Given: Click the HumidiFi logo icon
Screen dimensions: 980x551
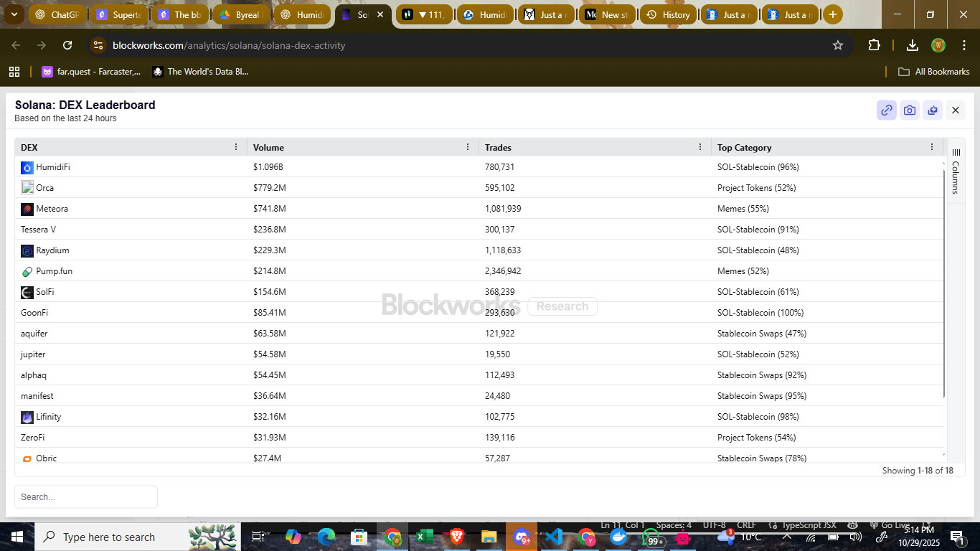Looking at the screenshot, I should coord(27,167).
